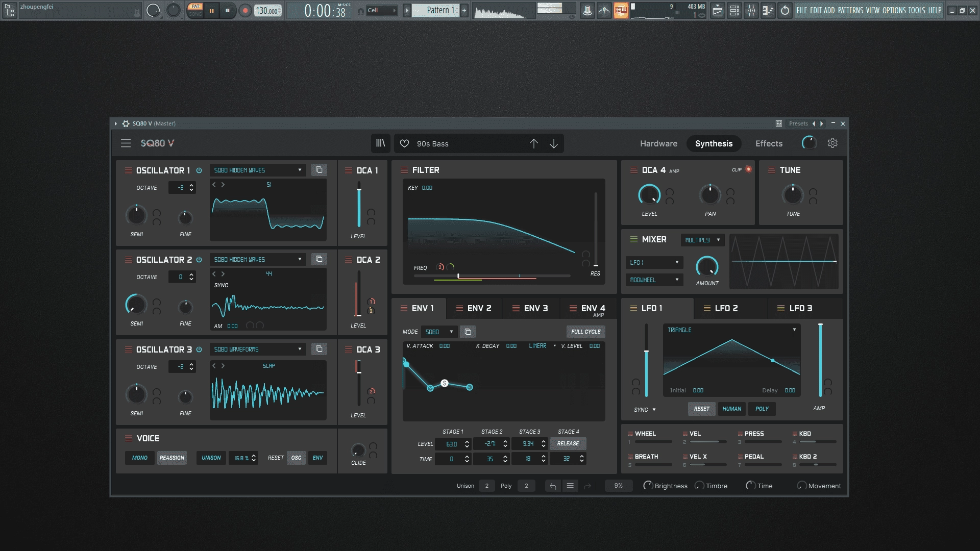
Task: Copy Oscillator 2 settings icon
Action: tap(319, 259)
